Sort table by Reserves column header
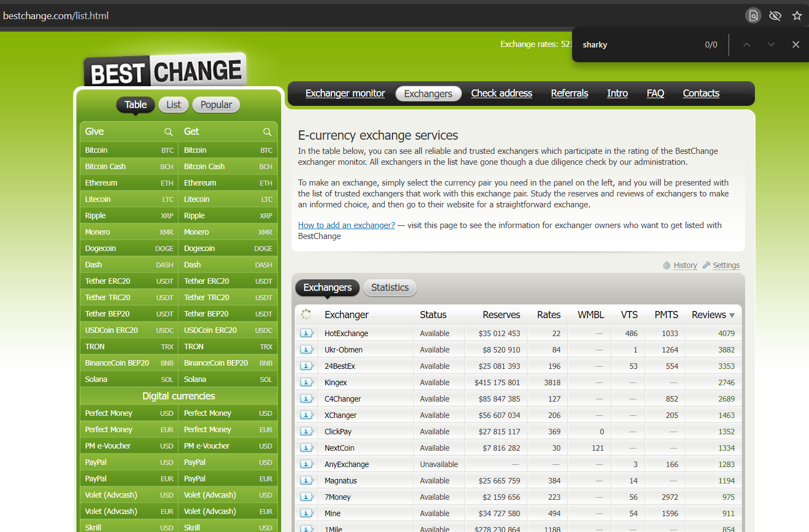Screen dimensions: 809x532 (x=501, y=315)
